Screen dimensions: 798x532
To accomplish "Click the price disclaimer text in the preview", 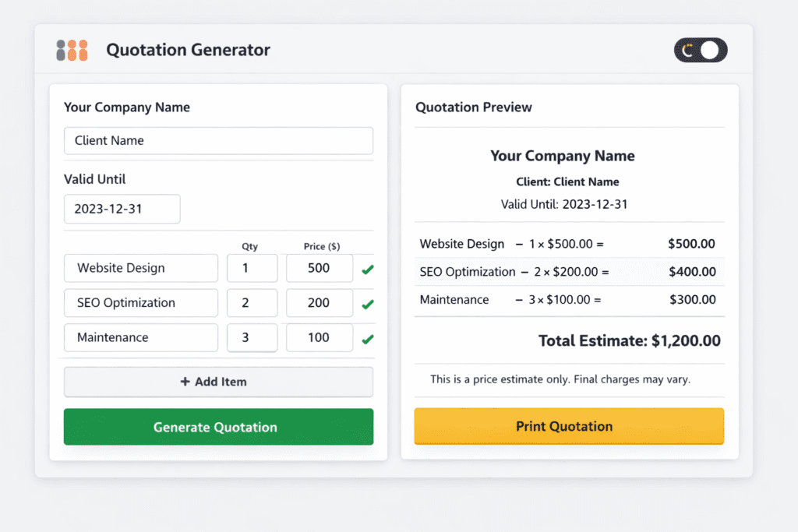I will 569,379.
